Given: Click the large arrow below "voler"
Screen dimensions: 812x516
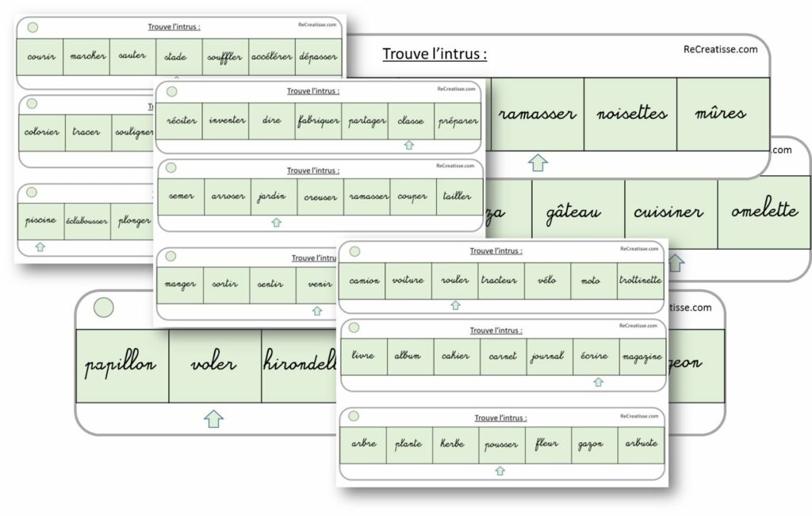Looking at the screenshot, I should (213, 418).
